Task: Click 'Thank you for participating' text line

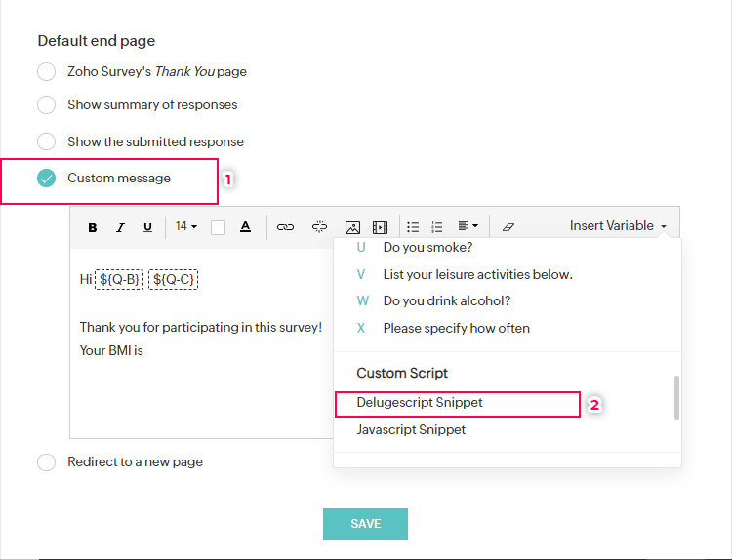Action: point(201,327)
